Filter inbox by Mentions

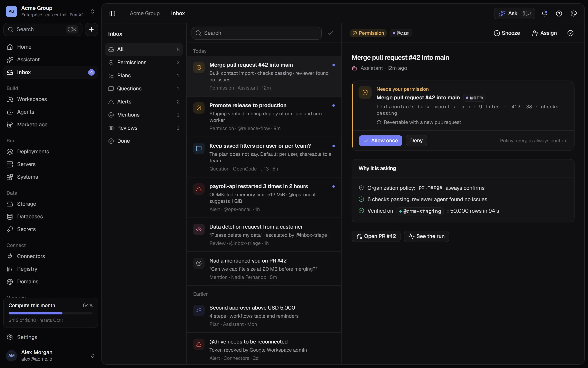[x=144, y=115]
